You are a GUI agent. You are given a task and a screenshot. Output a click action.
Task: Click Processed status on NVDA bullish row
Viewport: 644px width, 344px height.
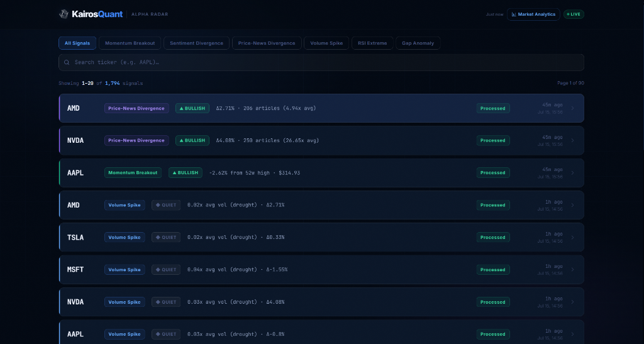pos(493,140)
